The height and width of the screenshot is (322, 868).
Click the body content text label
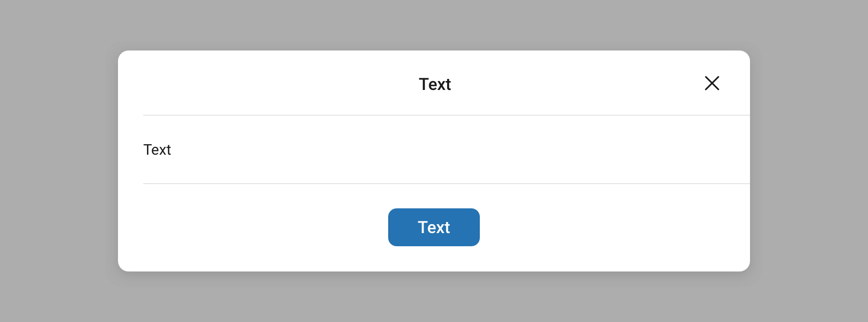[157, 150]
